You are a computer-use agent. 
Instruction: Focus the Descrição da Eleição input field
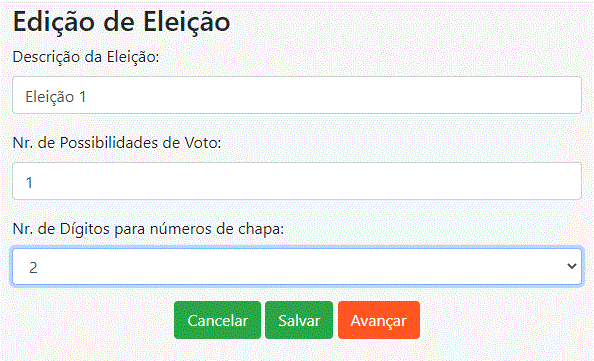[297, 95]
